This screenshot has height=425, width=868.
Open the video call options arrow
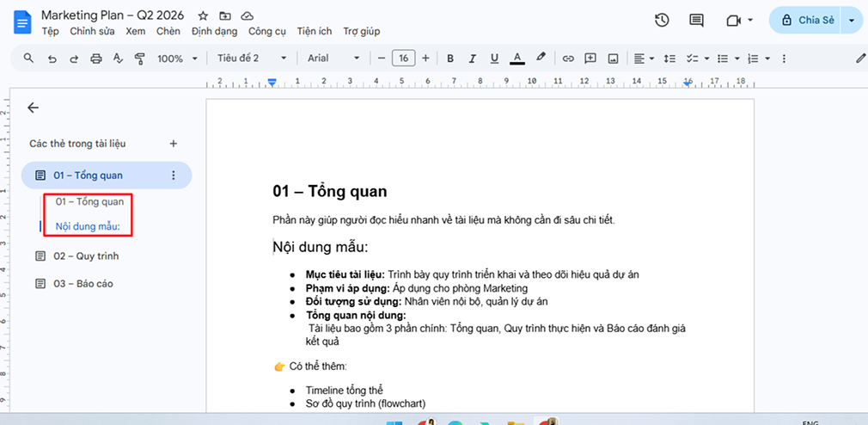tap(750, 21)
